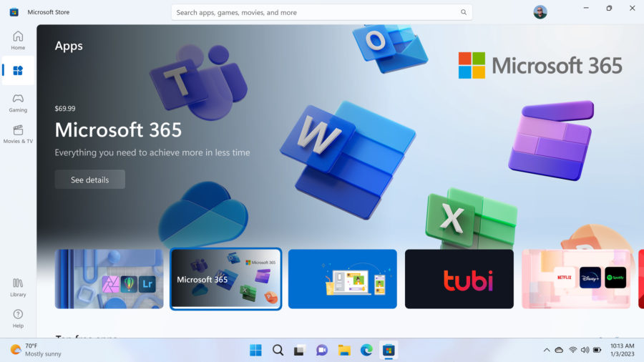Click the search magnifier icon in search box

click(463, 12)
